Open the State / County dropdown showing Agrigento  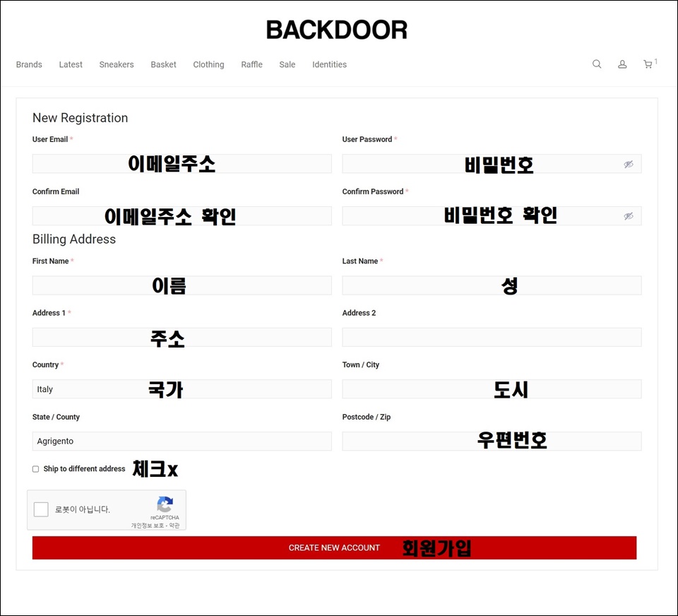[182, 441]
